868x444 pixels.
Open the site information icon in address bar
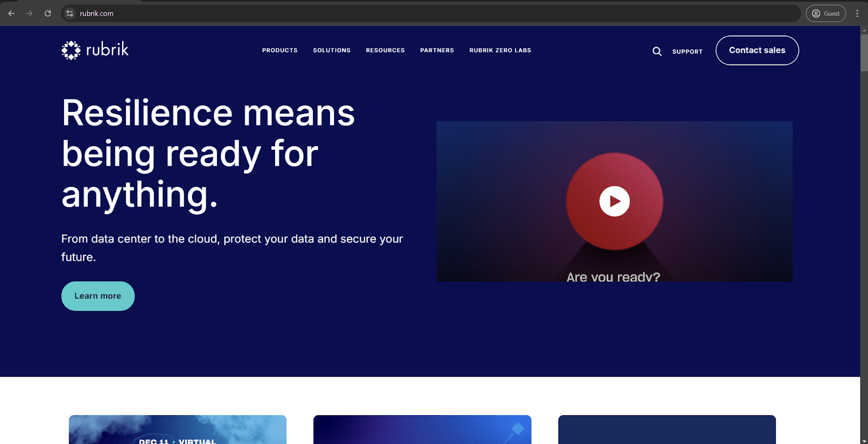click(x=69, y=14)
